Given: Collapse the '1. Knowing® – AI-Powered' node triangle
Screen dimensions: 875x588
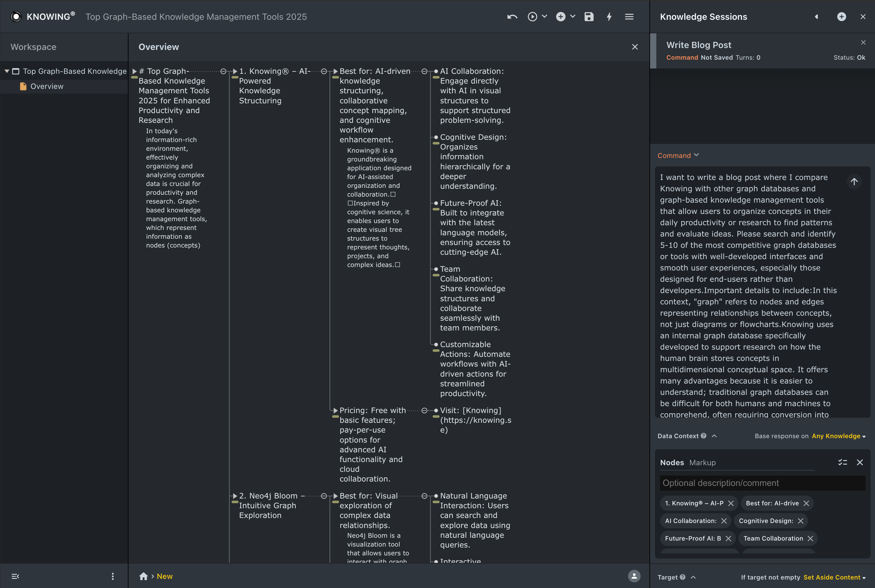Looking at the screenshot, I should [x=235, y=71].
